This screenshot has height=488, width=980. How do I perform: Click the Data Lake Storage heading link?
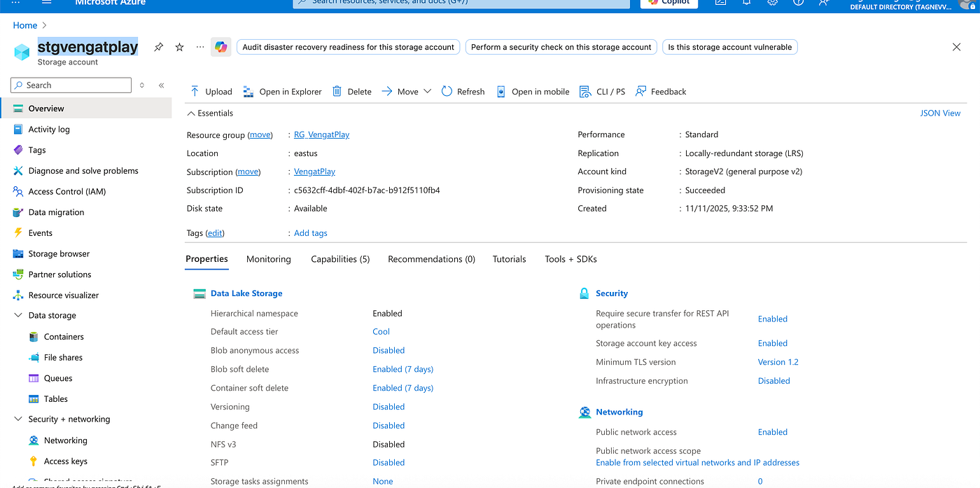(246, 293)
